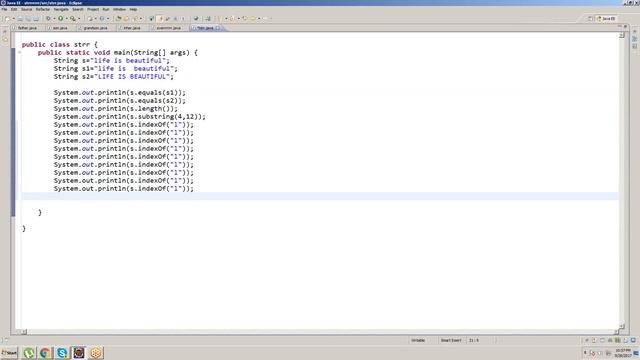This screenshot has height=360, width=640.
Task: Click the taskbar clock in system tray
Action: 622,353
